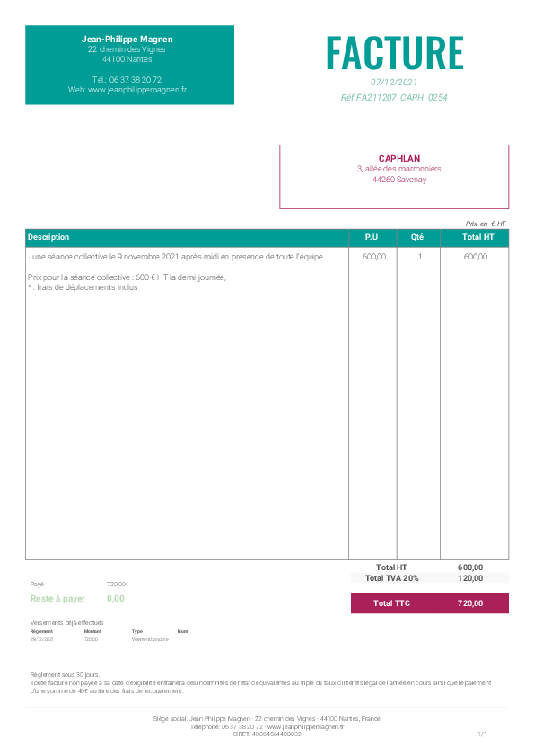
Task: Select the client address 44260 Savenay
Action: (x=399, y=180)
